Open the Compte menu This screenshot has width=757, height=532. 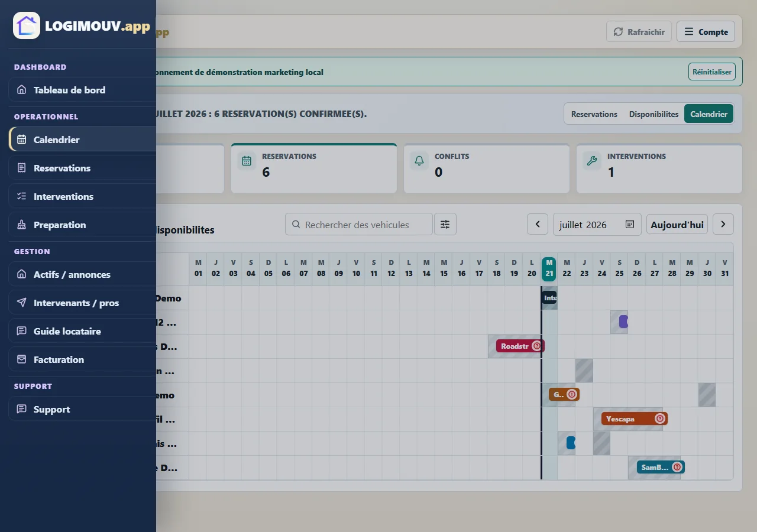[x=706, y=32]
